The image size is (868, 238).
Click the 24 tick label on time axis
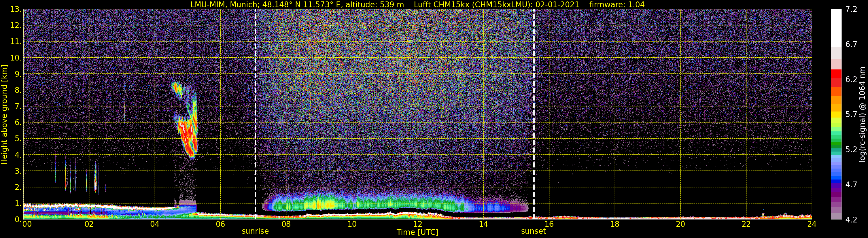point(812,224)
